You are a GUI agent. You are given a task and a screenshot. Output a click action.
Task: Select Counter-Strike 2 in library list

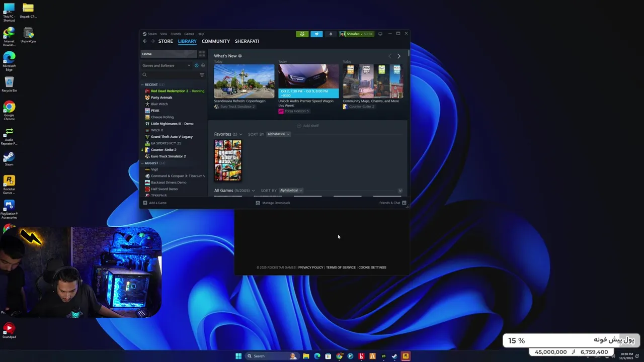(160, 150)
